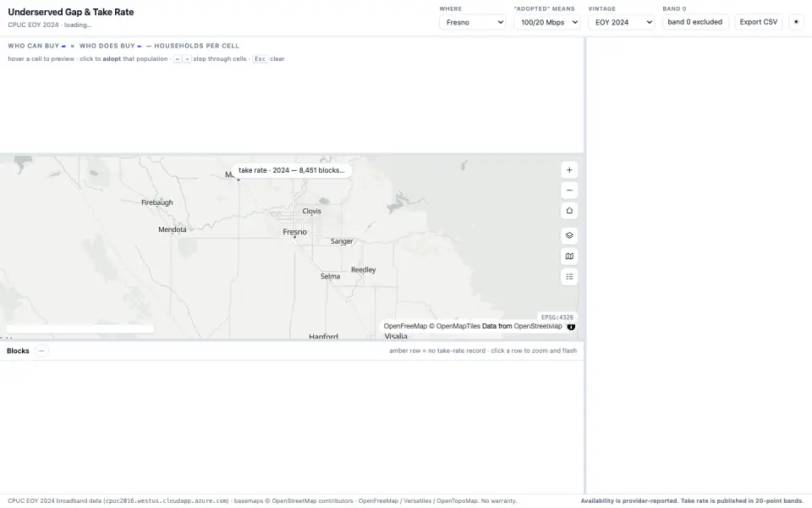Show the map legend list icon
The image size is (812, 508).
pos(569,277)
